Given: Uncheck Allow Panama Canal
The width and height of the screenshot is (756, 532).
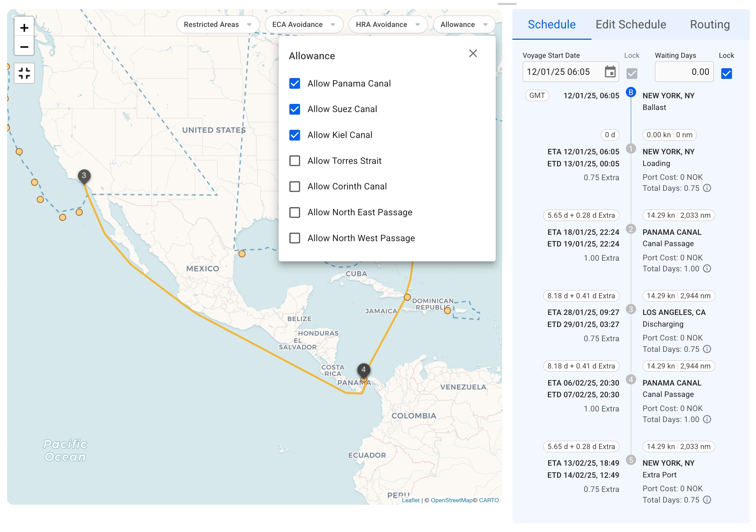Looking at the screenshot, I should (x=295, y=83).
